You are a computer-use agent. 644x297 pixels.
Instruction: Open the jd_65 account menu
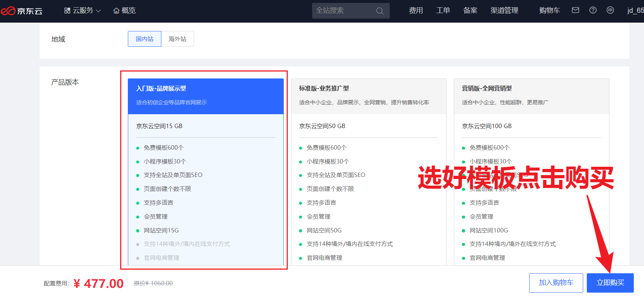coord(636,11)
